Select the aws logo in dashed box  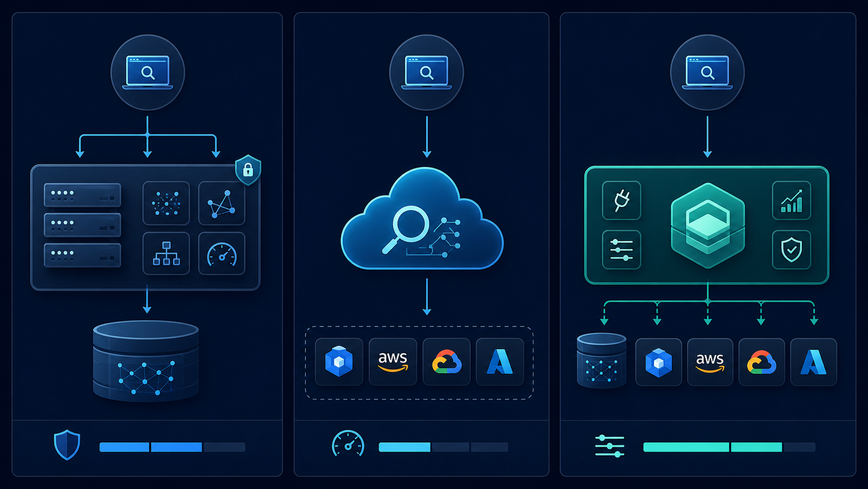(x=393, y=362)
